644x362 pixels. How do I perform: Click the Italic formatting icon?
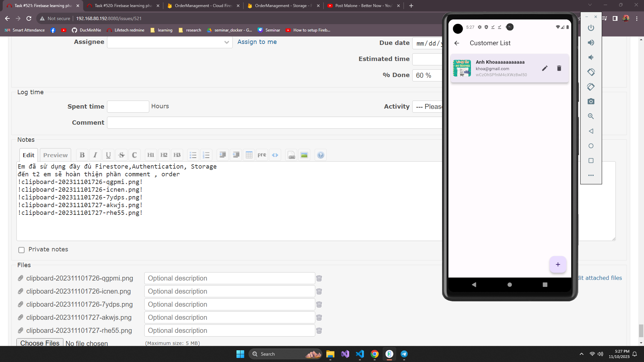95,155
